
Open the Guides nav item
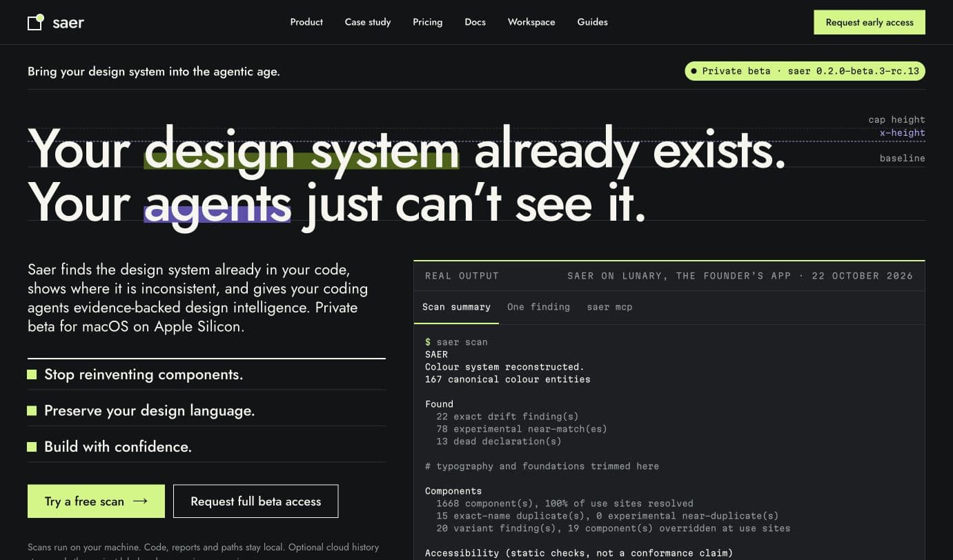[593, 22]
